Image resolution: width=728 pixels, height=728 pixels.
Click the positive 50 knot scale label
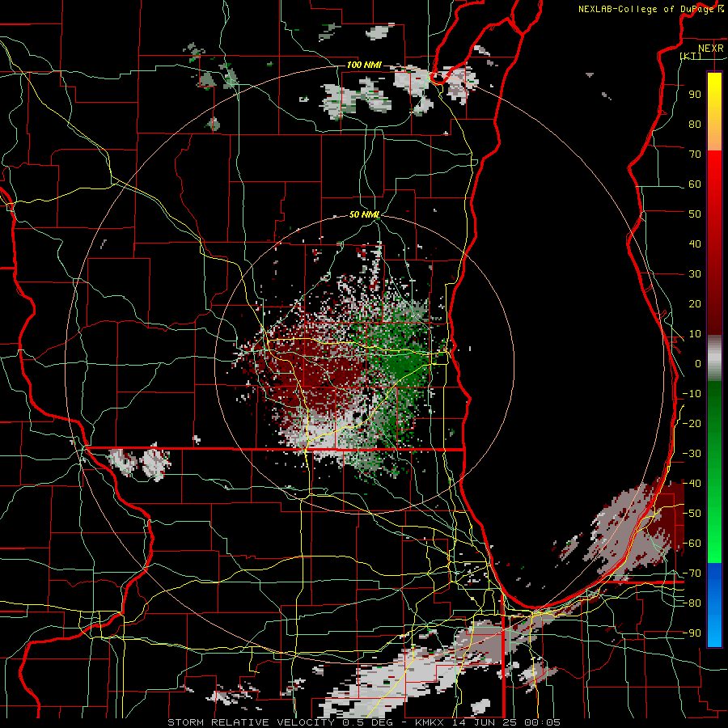tap(695, 214)
